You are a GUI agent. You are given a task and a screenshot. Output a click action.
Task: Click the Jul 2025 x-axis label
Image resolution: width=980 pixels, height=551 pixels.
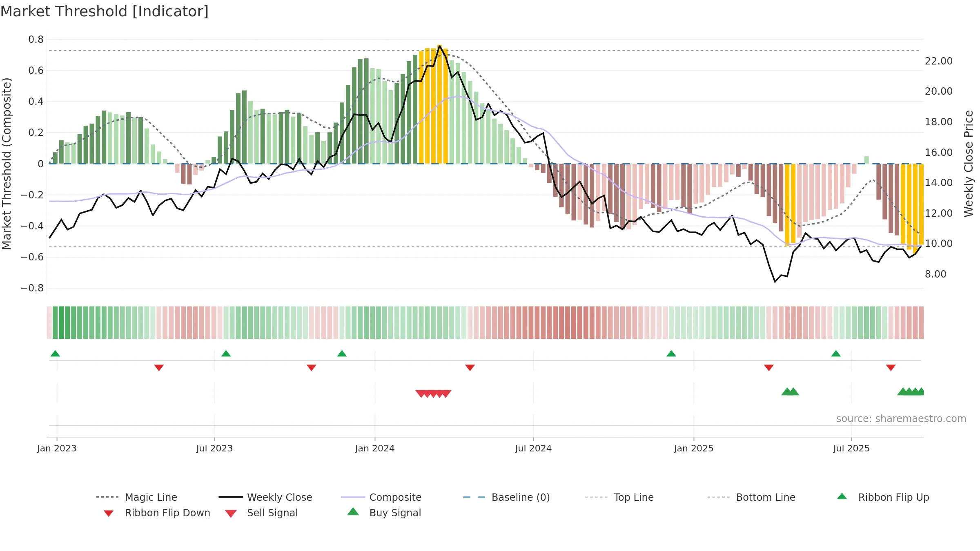[x=851, y=449]
